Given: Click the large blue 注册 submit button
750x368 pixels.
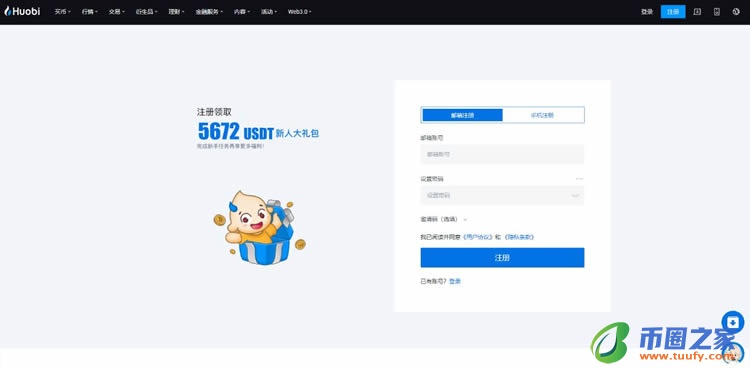Looking at the screenshot, I should (x=502, y=257).
